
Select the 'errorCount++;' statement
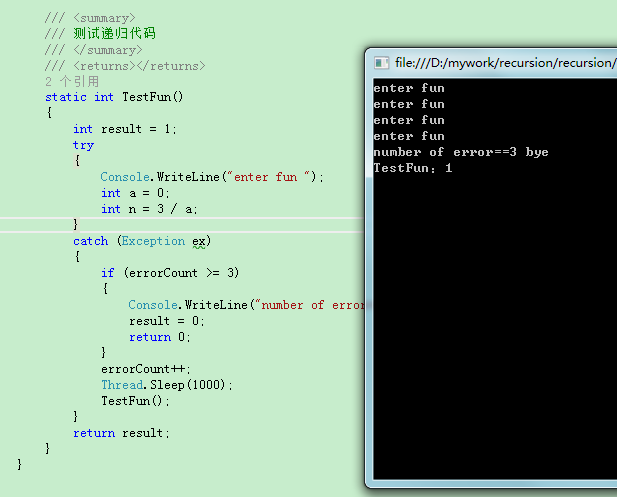tap(146, 369)
